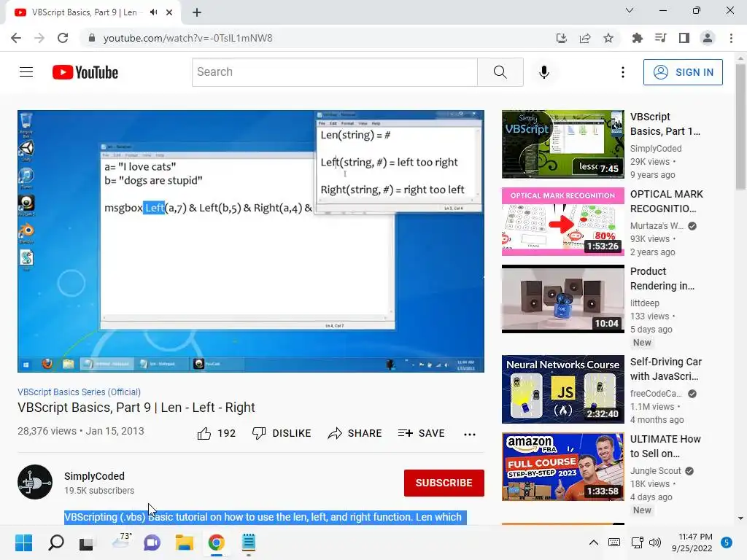Reload the current page
This screenshot has height=560, width=747.
coord(63,38)
